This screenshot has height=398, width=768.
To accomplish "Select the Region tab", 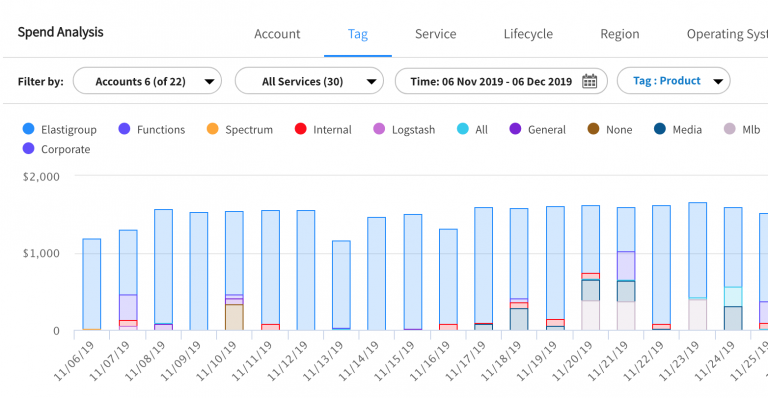I will click(620, 34).
